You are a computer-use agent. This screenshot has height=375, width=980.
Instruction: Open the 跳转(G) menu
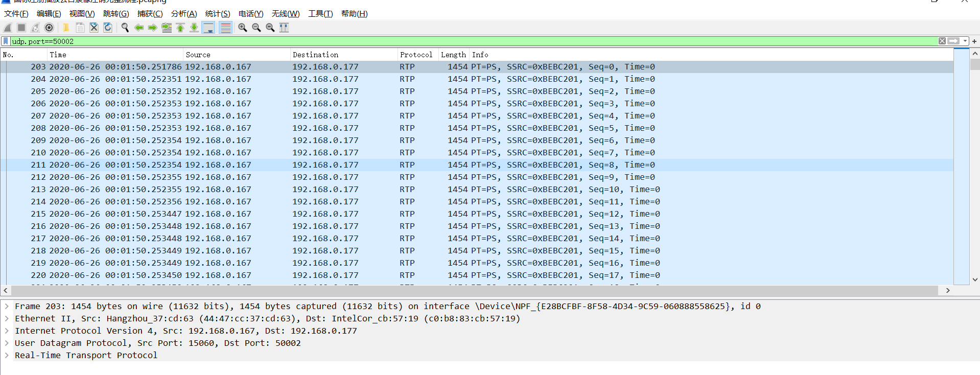(x=116, y=14)
